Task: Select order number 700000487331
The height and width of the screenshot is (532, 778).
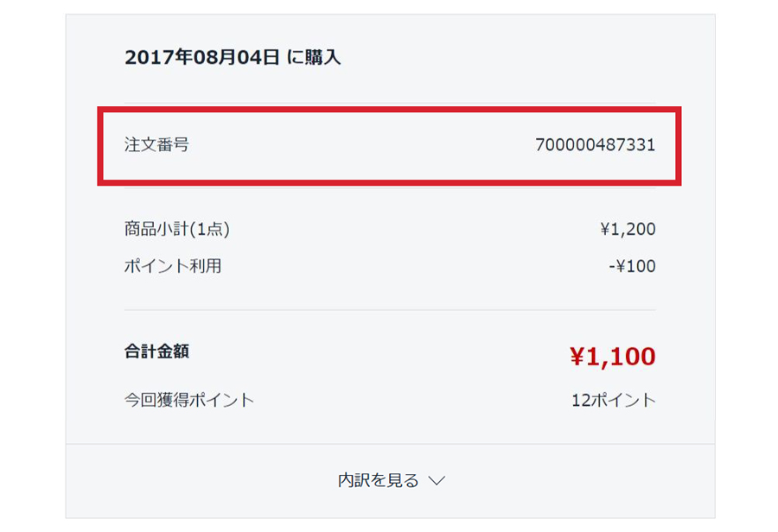Action: [x=595, y=145]
